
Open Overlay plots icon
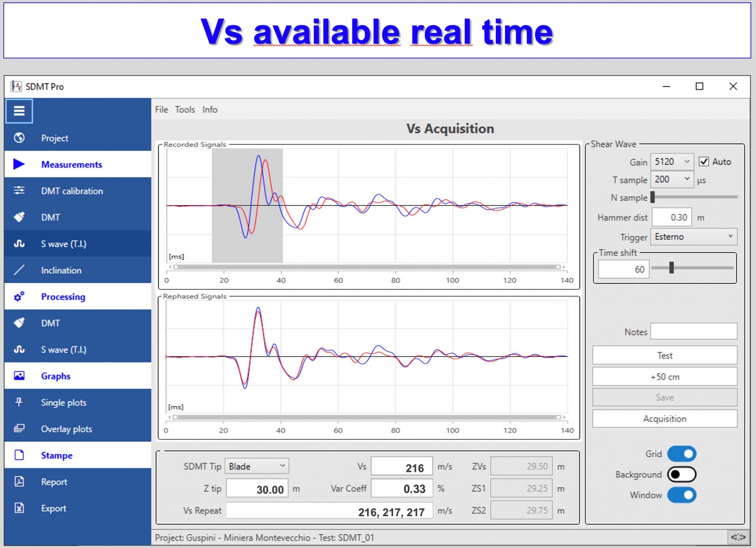coord(19,428)
